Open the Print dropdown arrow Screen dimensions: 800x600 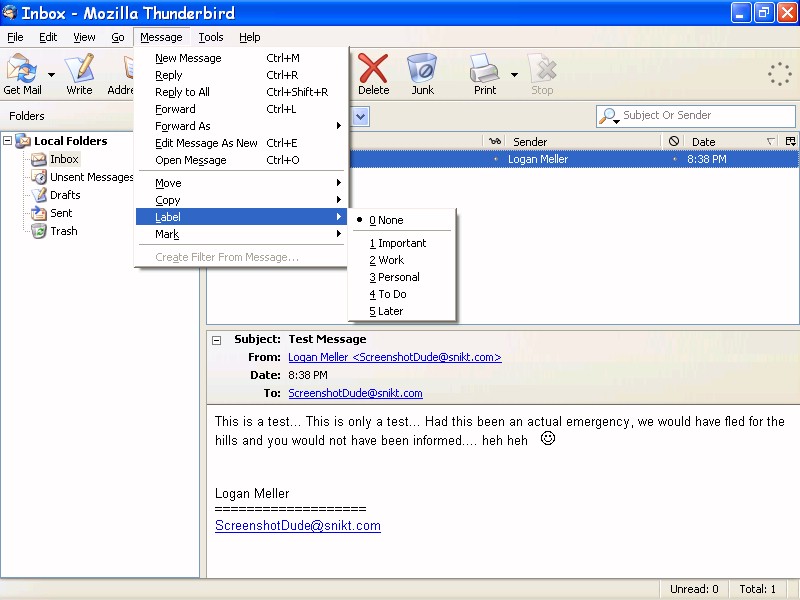pos(514,75)
